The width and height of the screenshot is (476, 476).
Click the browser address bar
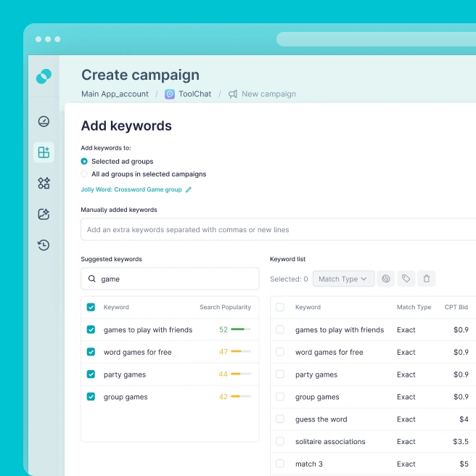(x=376, y=39)
